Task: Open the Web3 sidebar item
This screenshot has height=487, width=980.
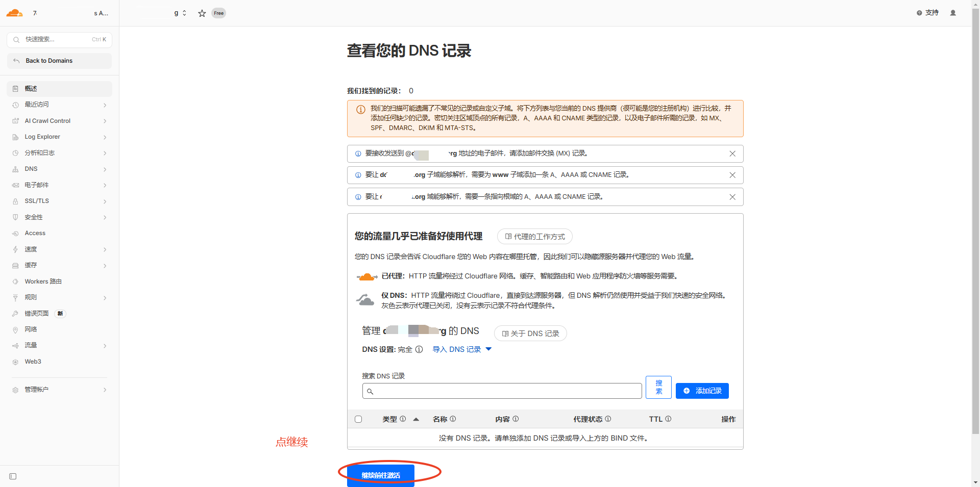Action: (x=33, y=362)
